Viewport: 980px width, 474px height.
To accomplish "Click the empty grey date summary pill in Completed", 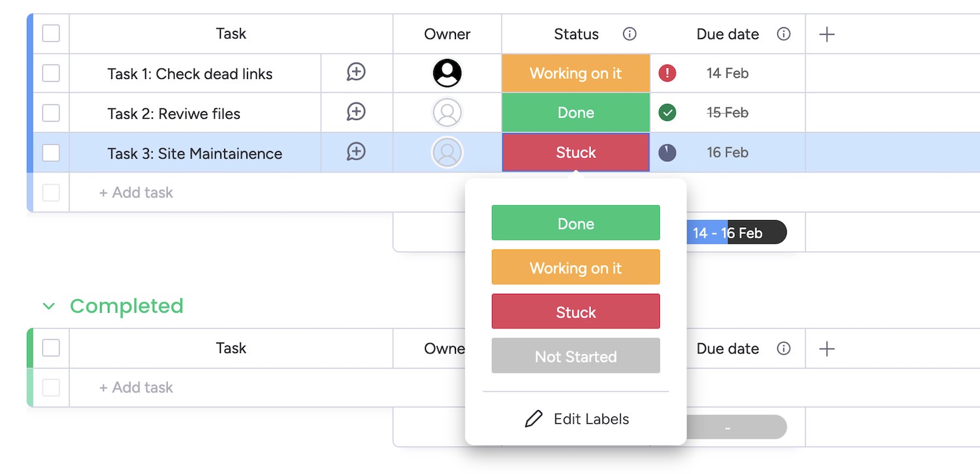I will (x=737, y=428).
